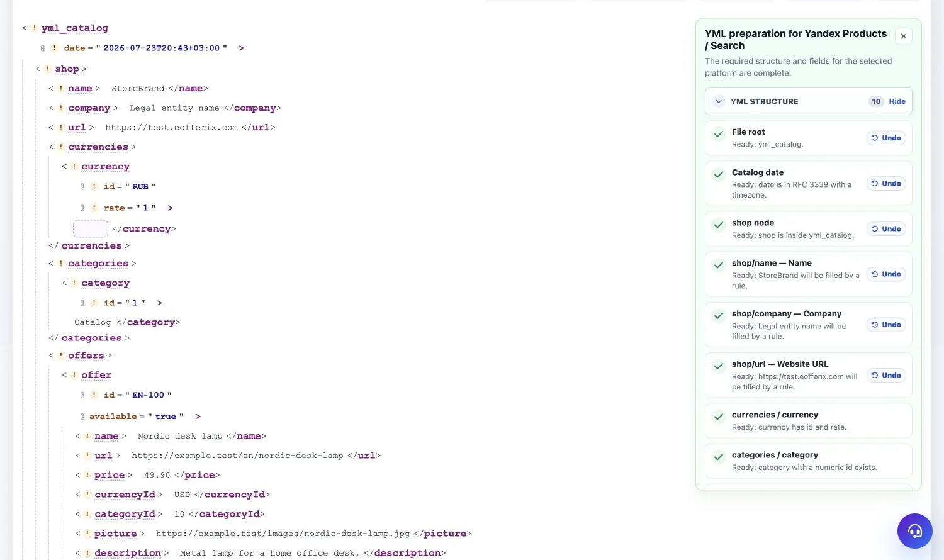Click the warning icon beside yml_catalog

(x=35, y=28)
